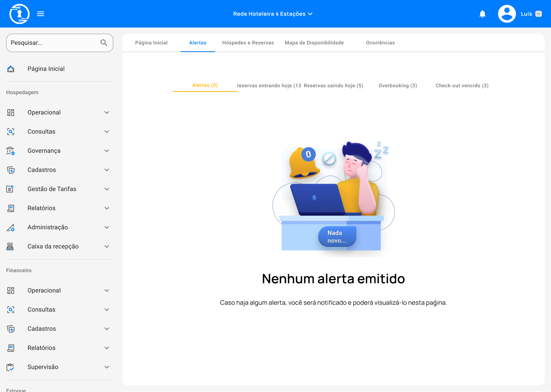
Task: Click the app logo in header
Action: (x=19, y=14)
